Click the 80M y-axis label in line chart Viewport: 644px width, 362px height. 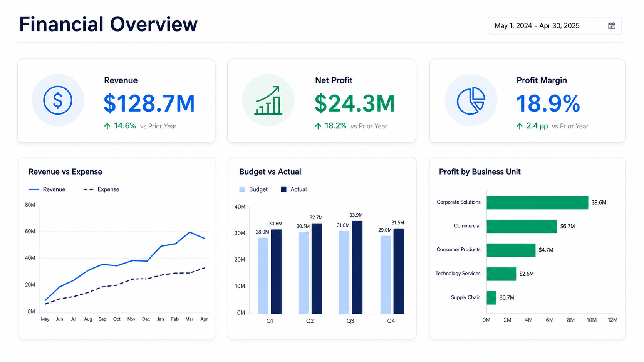[30, 205]
